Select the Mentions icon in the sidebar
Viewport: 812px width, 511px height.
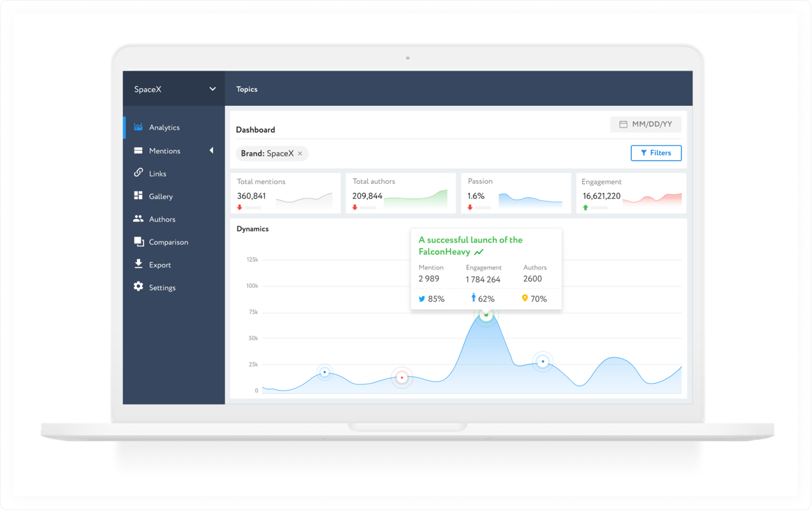pyautogui.click(x=138, y=150)
